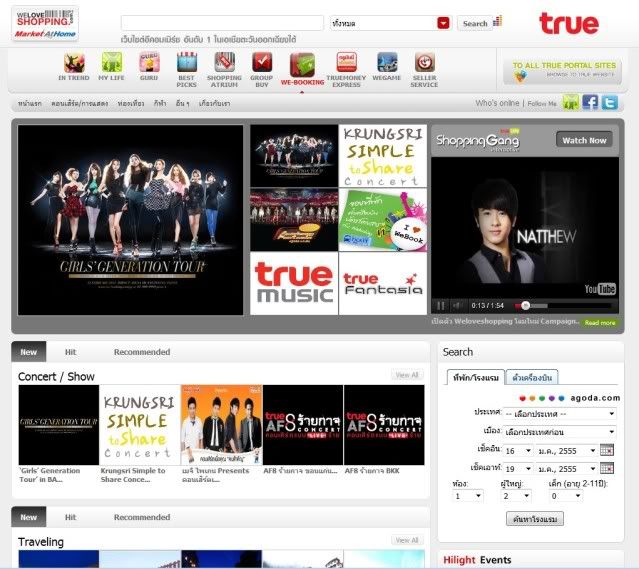Pause the Natthew video
The image size is (639, 569).
[441, 306]
